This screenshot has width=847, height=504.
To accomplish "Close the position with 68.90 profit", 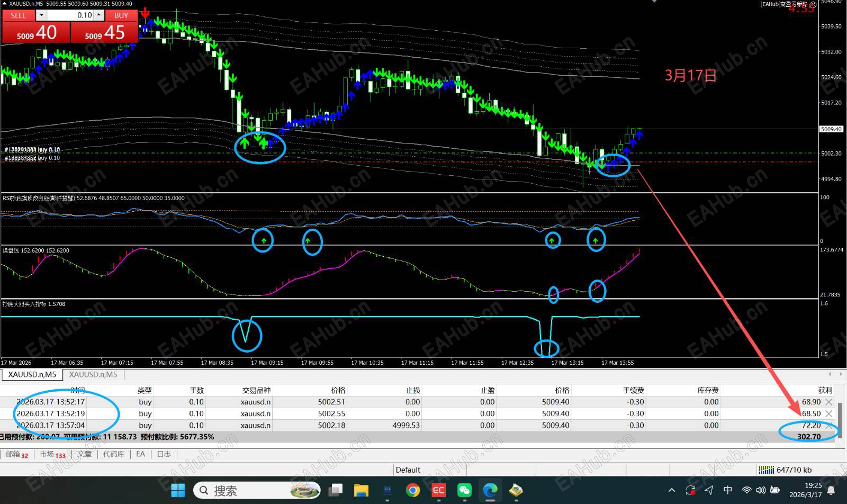I will click(829, 402).
